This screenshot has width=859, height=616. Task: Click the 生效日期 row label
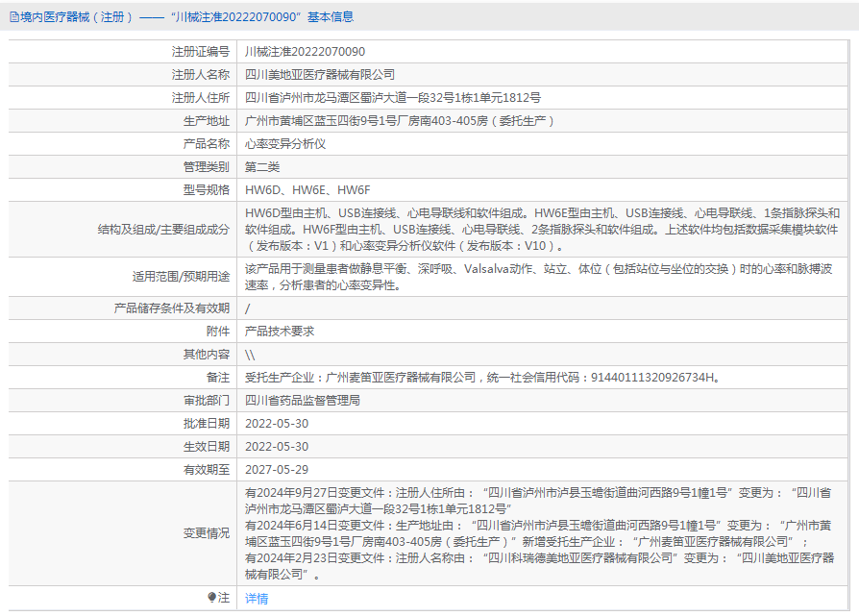[x=207, y=446]
